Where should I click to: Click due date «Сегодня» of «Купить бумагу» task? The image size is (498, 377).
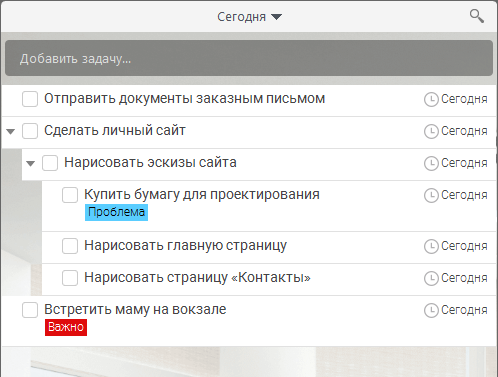[x=464, y=195]
